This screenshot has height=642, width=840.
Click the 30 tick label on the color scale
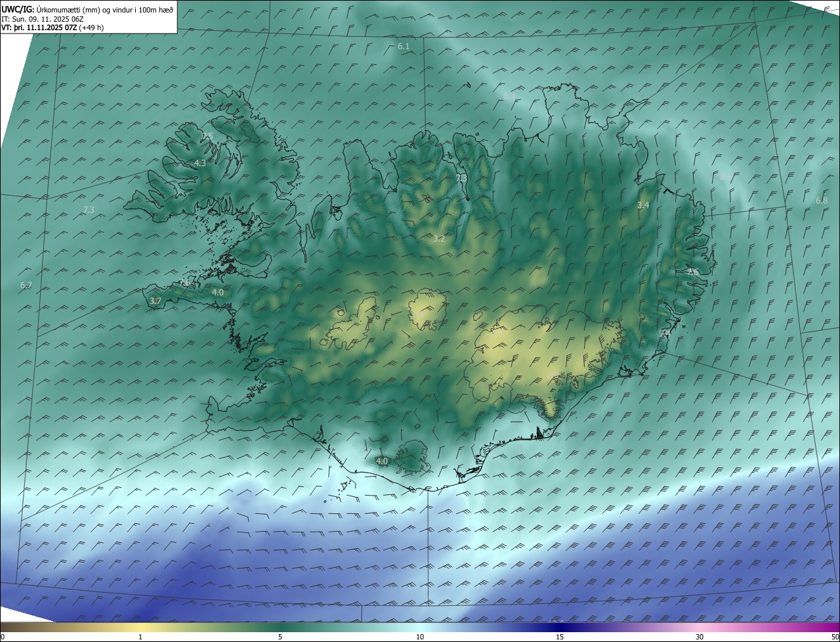tap(700, 637)
